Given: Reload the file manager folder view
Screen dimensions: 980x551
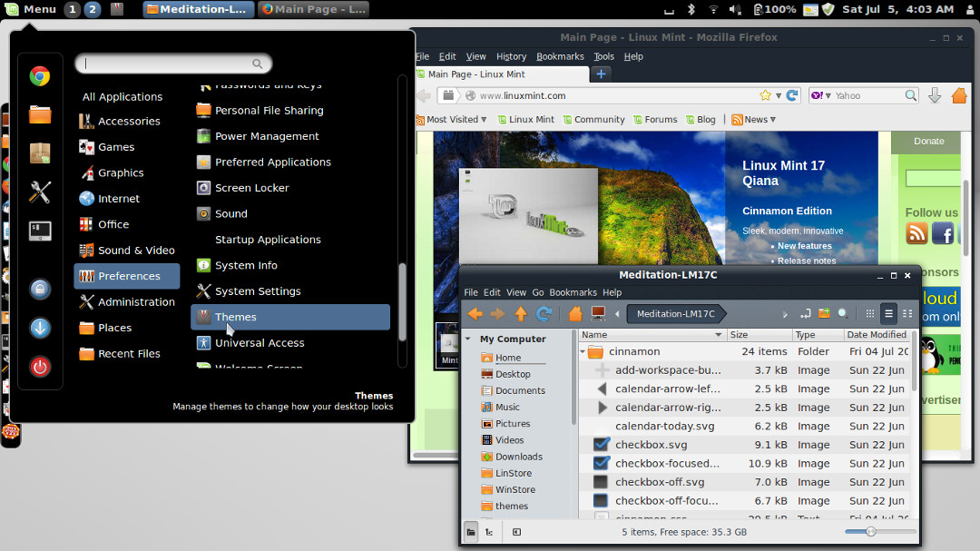Looking at the screenshot, I should (544, 314).
